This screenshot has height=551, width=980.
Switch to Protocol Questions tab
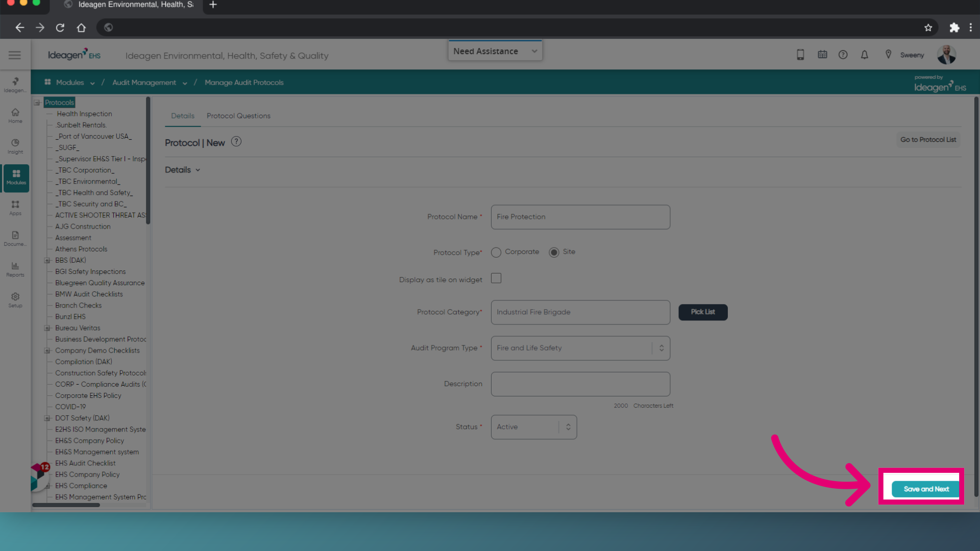(238, 116)
